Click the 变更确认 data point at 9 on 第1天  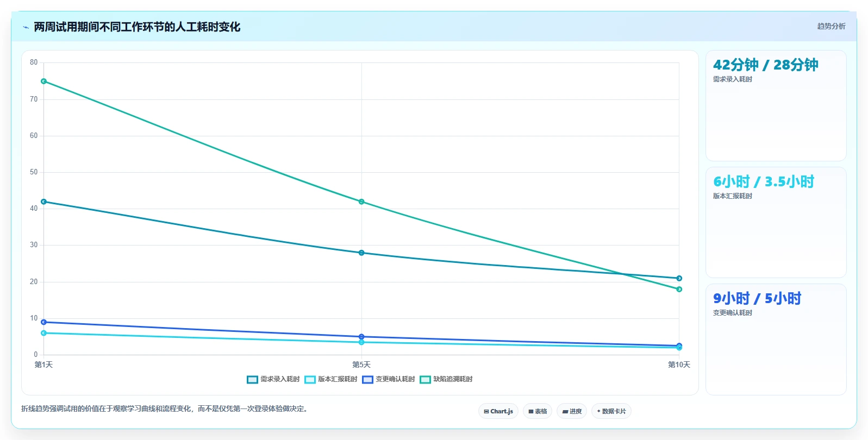click(44, 322)
